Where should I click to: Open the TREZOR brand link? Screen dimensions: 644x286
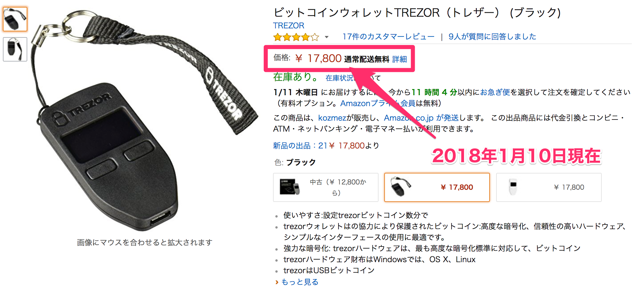click(x=289, y=26)
